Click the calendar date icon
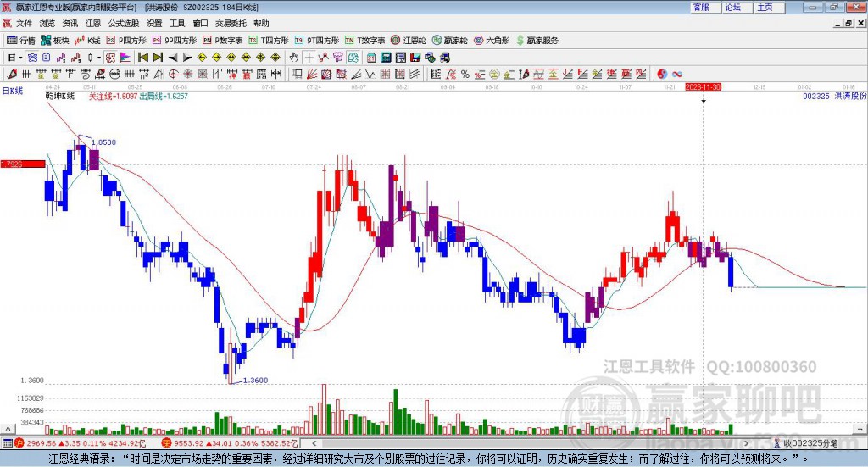 371,58
